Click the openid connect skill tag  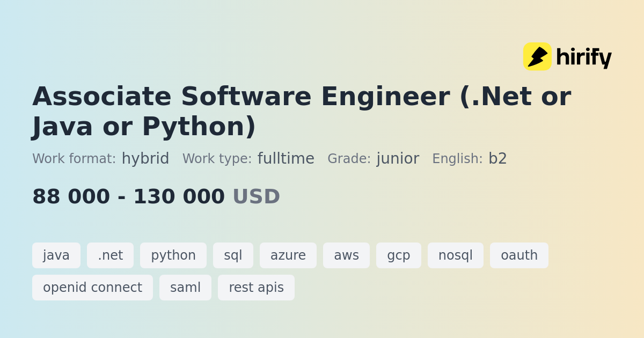92,288
